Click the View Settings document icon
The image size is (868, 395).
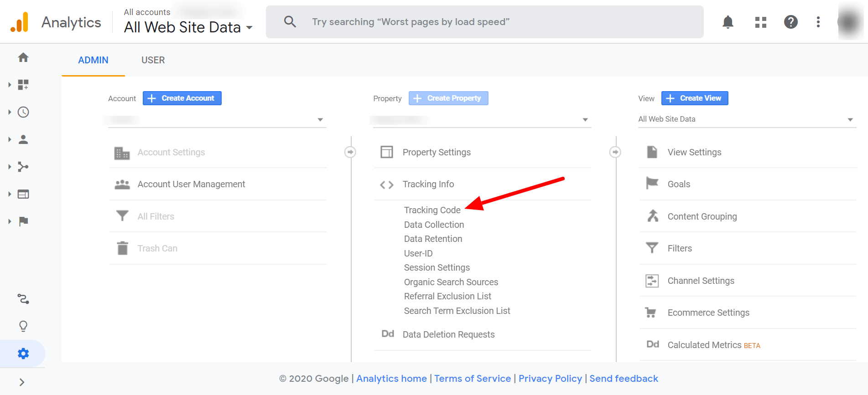[x=652, y=152]
